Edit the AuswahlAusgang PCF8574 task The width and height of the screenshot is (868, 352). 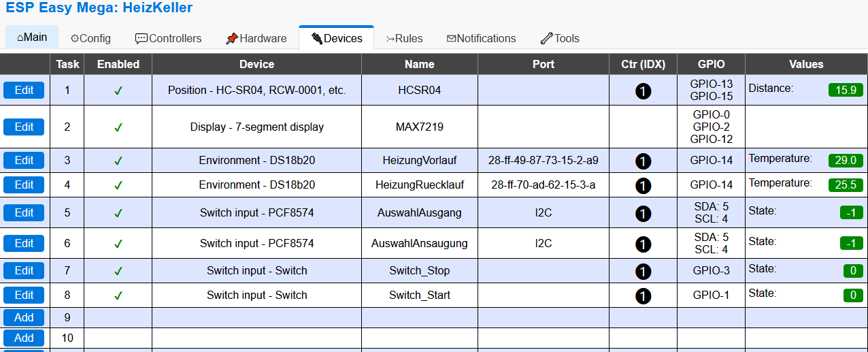[24, 213]
